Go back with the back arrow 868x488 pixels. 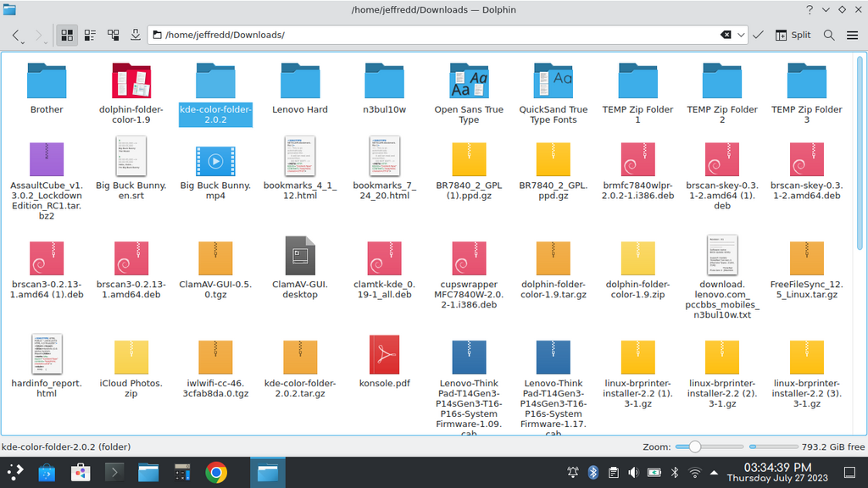pos(17,36)
